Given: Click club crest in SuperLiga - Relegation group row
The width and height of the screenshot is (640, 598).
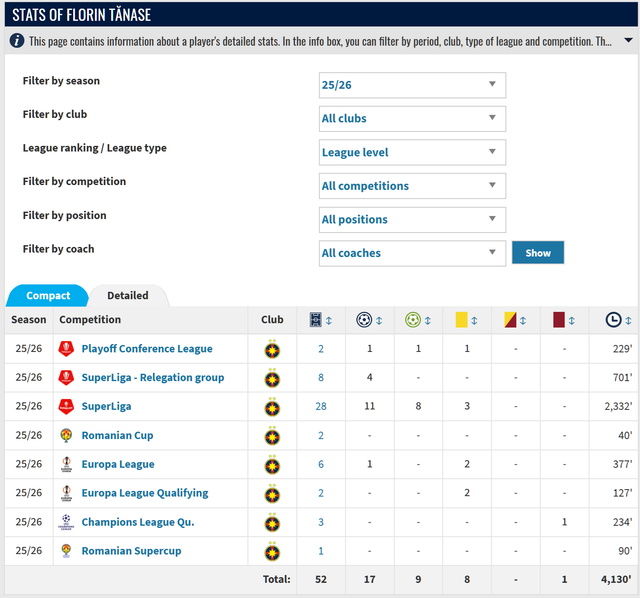Looking at the screenshot, I should point(272,378).
